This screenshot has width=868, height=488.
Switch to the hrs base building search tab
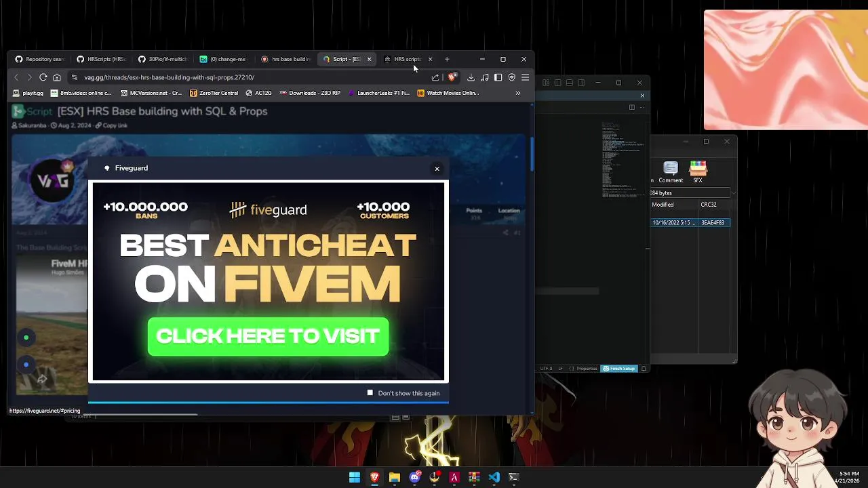pyautogui.click(x=285, y=59)
